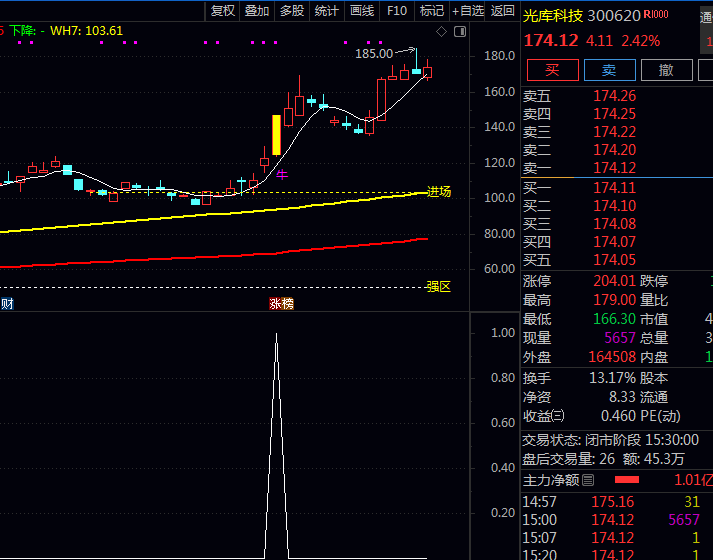This screenshot has width=713, height=560.
Task: Select 买一 price 174.11
Action: click(x=614, y=188)
